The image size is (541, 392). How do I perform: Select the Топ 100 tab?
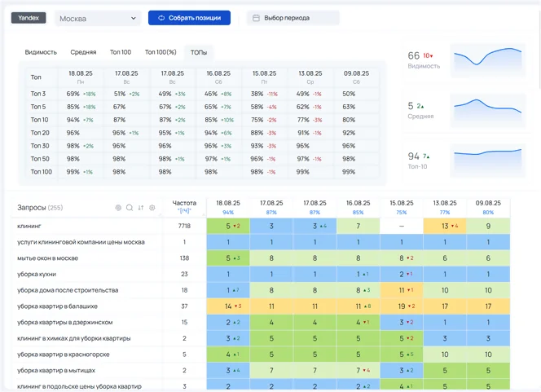(x=121, y=52)
